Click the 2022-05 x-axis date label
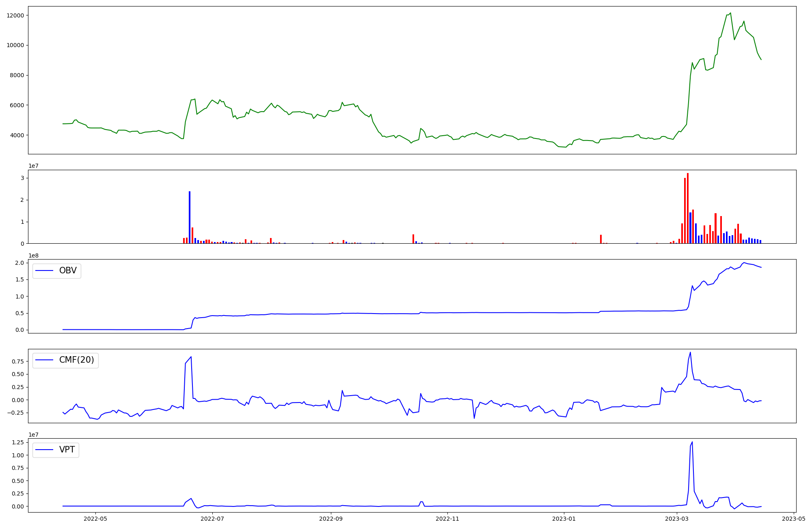The image size is (812, 528). click(95, 519)
